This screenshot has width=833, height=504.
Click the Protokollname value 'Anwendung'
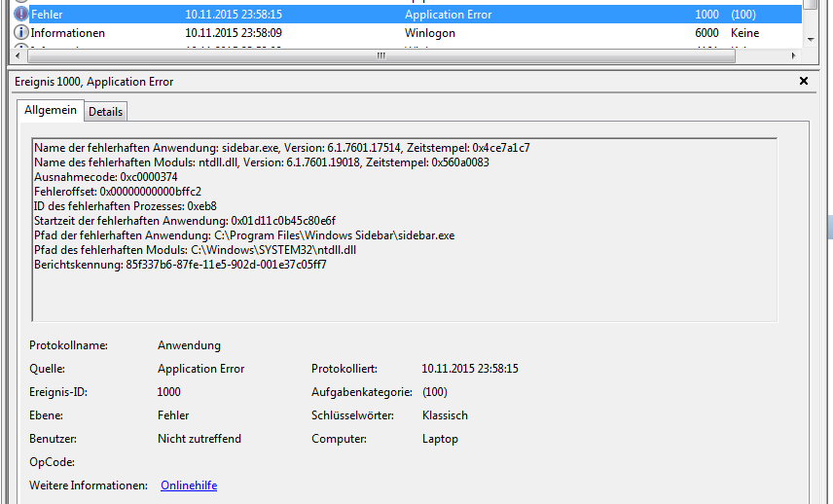pos(189,345)
